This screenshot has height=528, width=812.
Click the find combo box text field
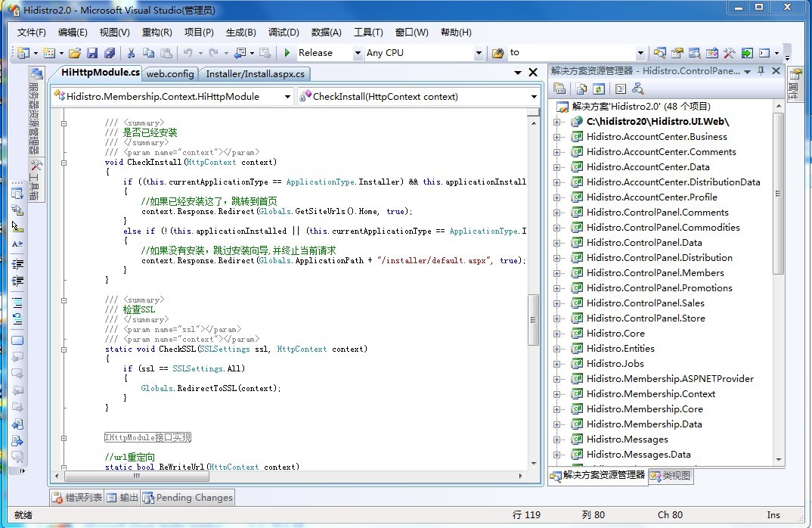tap(571, 53)
